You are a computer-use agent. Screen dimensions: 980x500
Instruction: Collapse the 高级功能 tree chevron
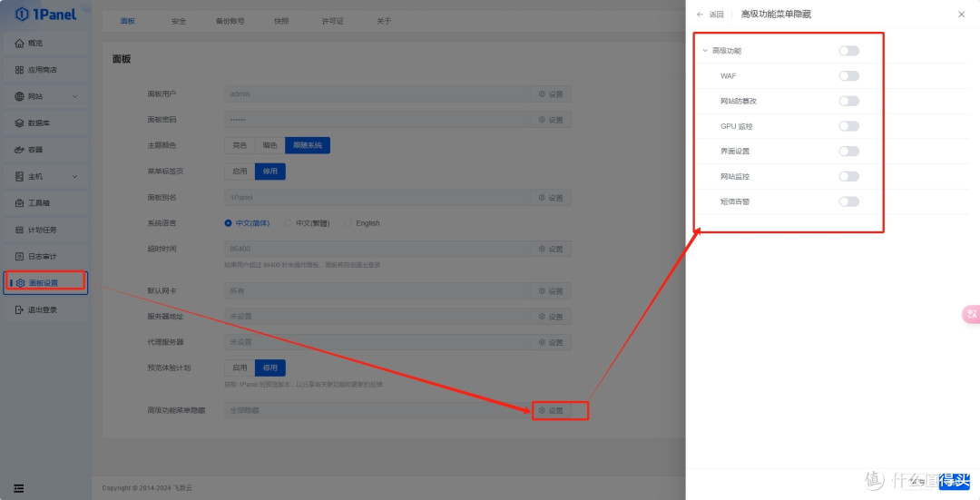[705, 51]
